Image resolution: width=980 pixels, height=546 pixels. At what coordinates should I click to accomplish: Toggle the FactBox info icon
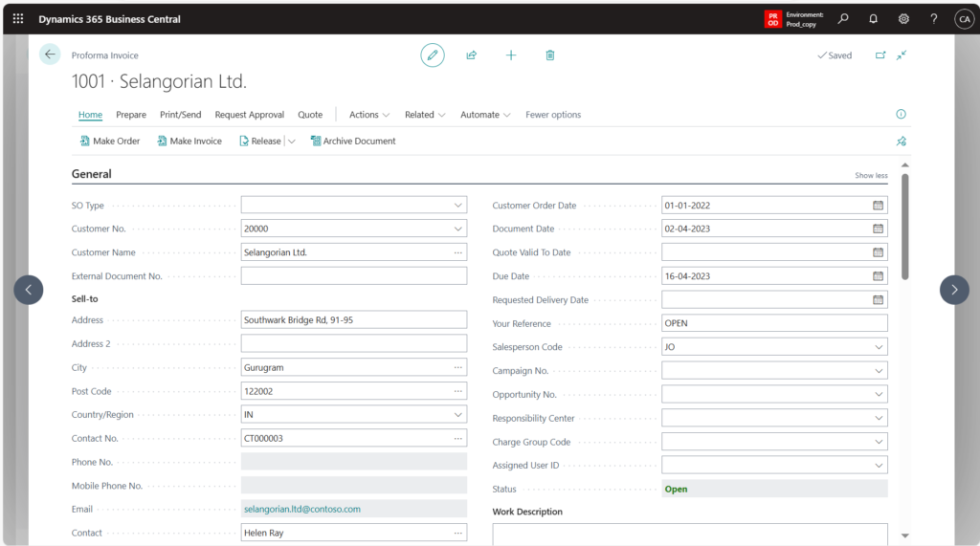click(x=901, y=114)
